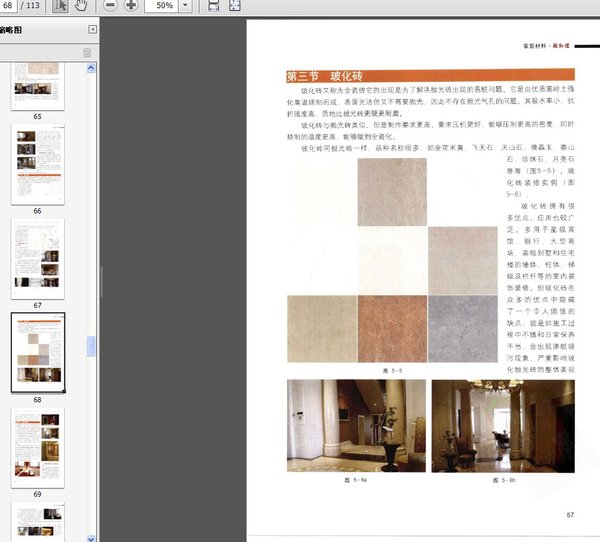Activate the Select tool arrow cursor
Viewport: 600px width, 542px height.
tap(59, 6)
